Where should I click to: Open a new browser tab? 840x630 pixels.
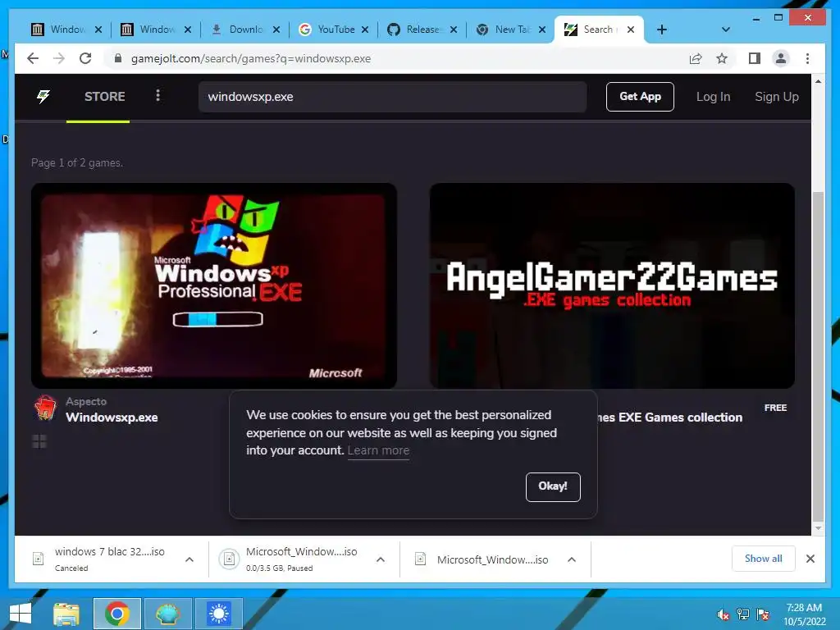[x=662, y=30]
